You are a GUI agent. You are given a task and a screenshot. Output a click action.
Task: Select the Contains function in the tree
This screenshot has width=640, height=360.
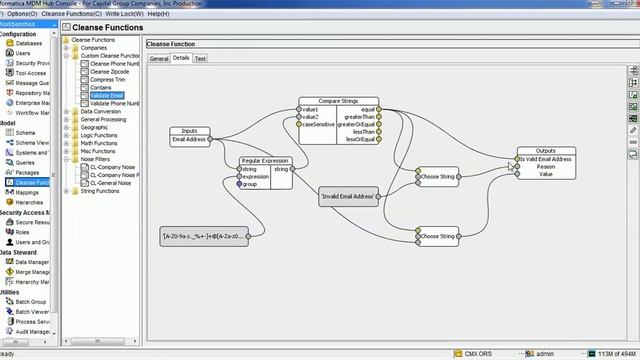click(x=100, y=87)
